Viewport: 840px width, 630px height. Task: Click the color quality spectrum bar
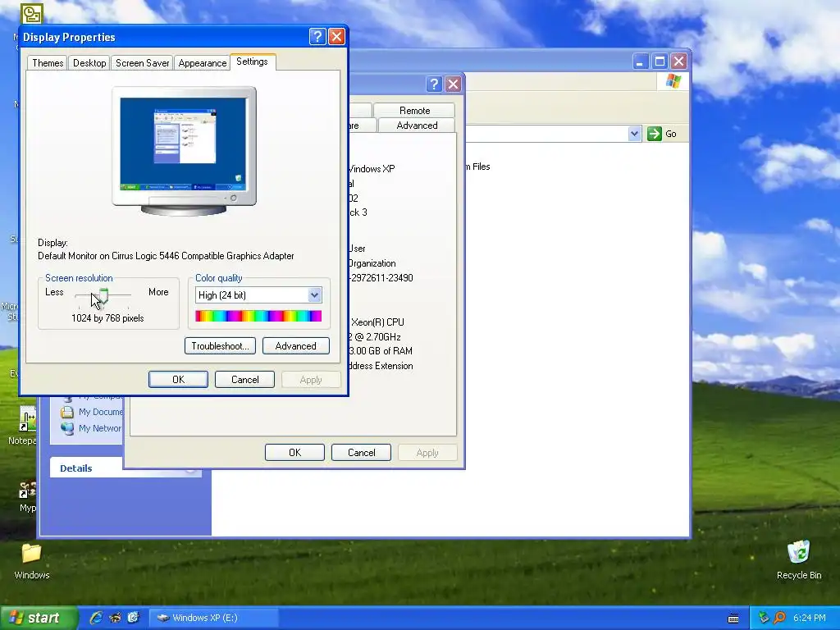click(x=258, y=316)
